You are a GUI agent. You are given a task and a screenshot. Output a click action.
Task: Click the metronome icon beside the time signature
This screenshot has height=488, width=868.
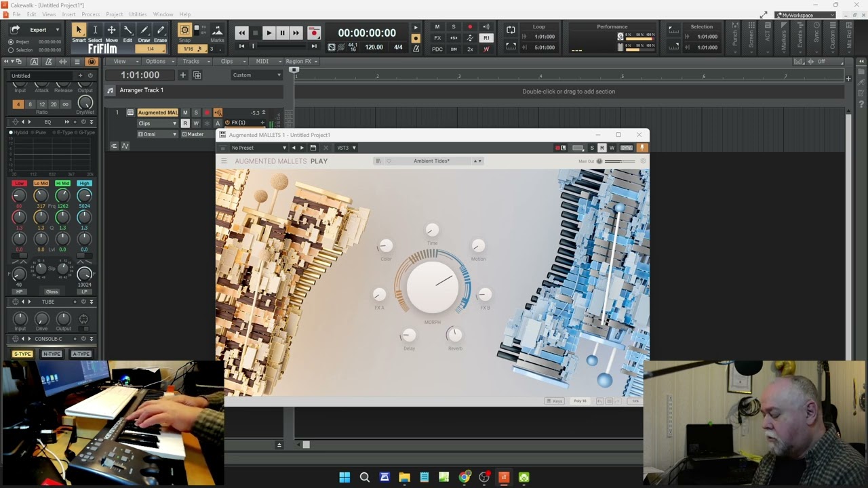[416, 48]
